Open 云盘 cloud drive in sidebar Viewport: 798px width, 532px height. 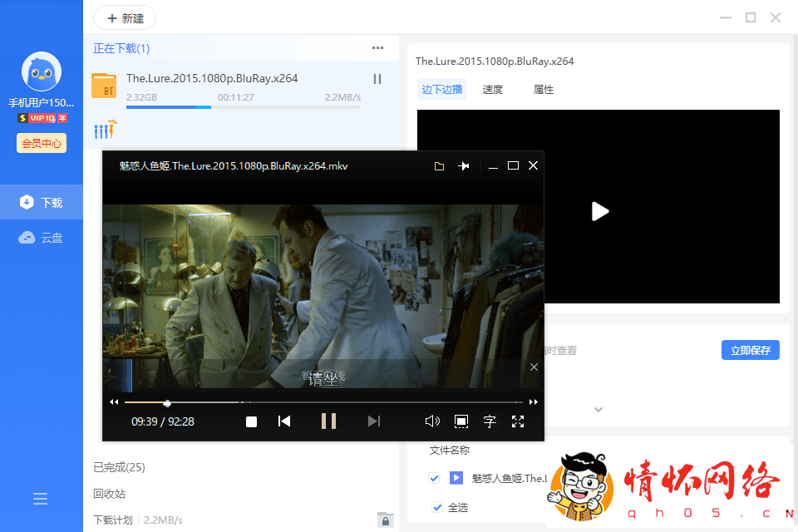tap(42, 238)
